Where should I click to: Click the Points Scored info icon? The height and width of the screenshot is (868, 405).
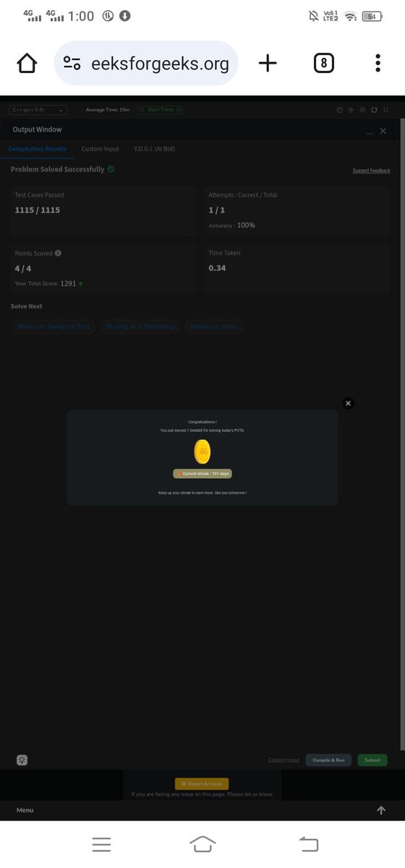tap(58, 253)
